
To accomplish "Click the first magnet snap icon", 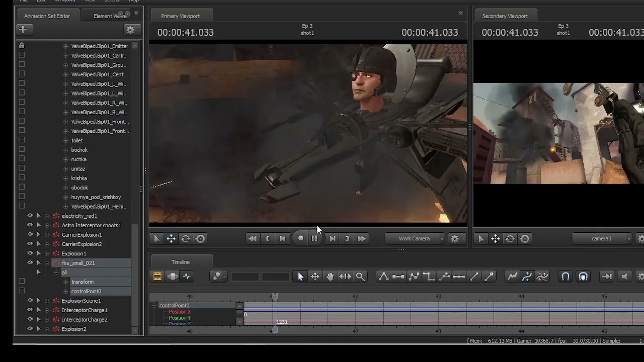I will (x=566, y=277).
